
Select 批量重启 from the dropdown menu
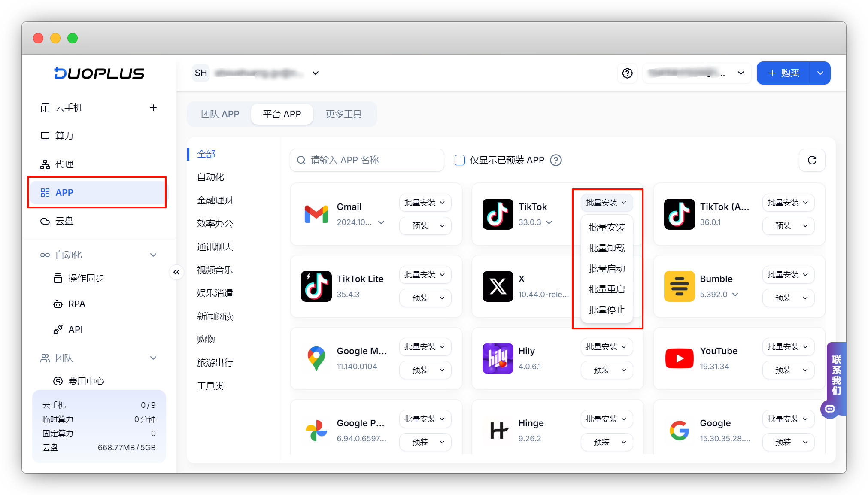point(607,289)
